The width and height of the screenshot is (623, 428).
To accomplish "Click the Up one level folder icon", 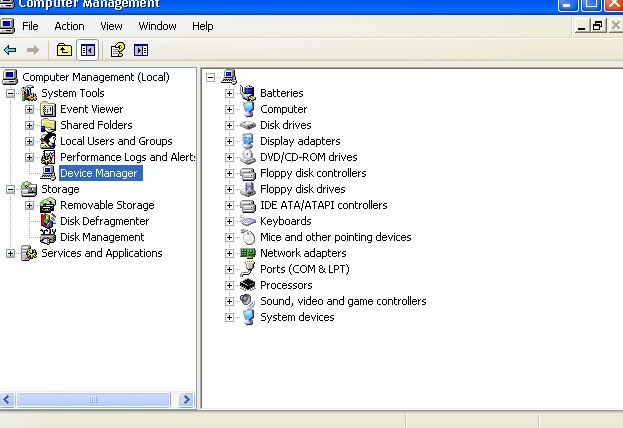I will tap(64, 50).
